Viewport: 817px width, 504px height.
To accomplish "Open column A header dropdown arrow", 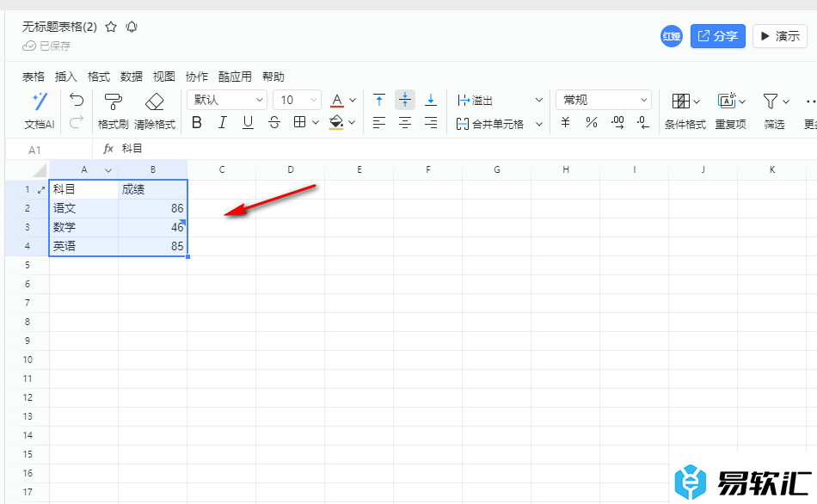I will pos(108,170).
